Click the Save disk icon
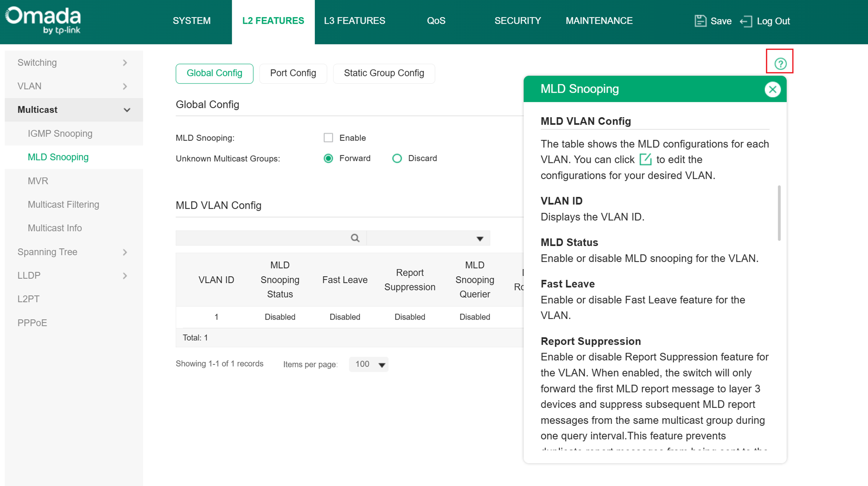This screenshot has width=868, height=486. point(700,21)
